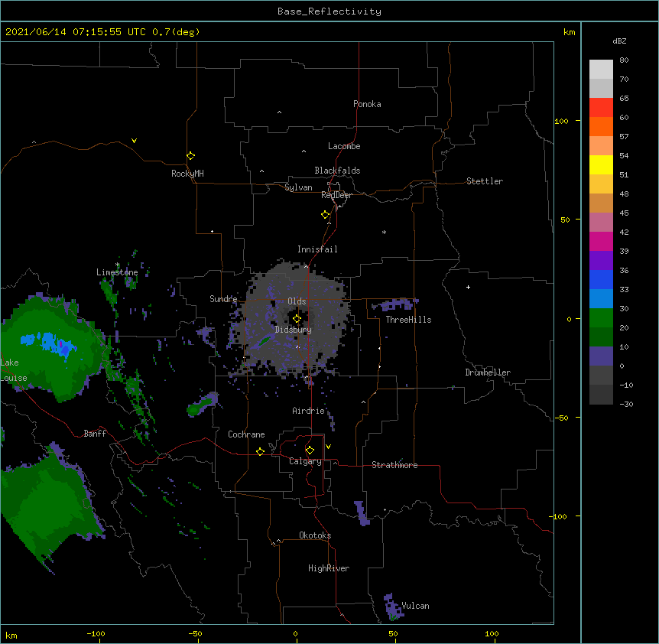Click the yellow diamond marker near Cochrane

click(x=260, y=451)
